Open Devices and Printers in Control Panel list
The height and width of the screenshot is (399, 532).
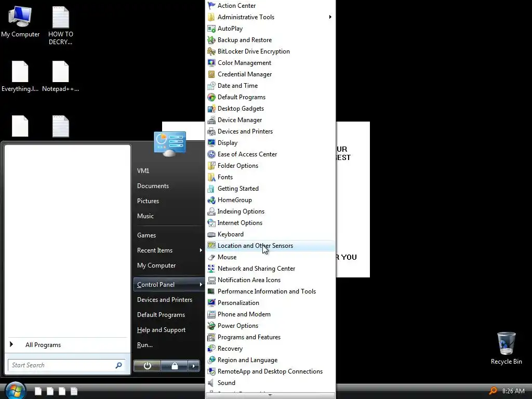245,131
